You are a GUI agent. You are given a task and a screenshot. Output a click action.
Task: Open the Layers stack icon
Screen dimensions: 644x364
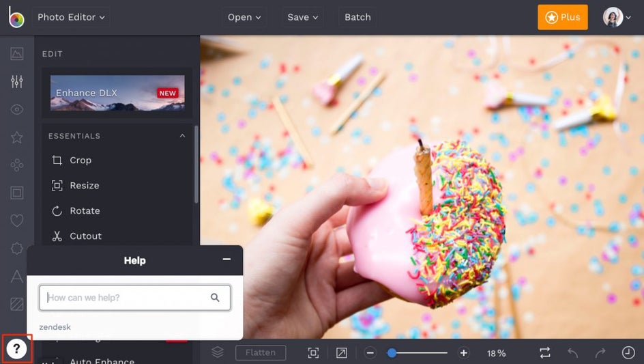[217, 352]
